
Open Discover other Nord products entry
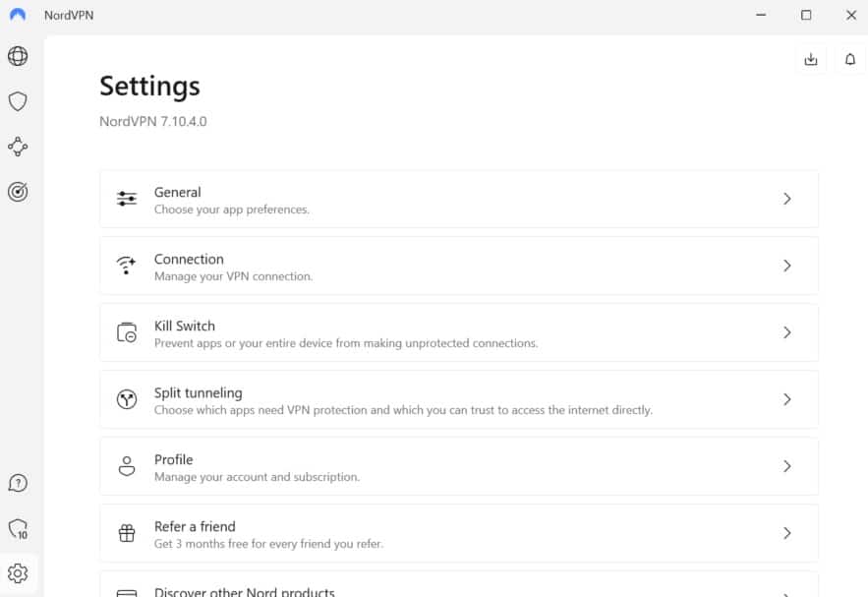pyautogui.click(x=459, y=584)
